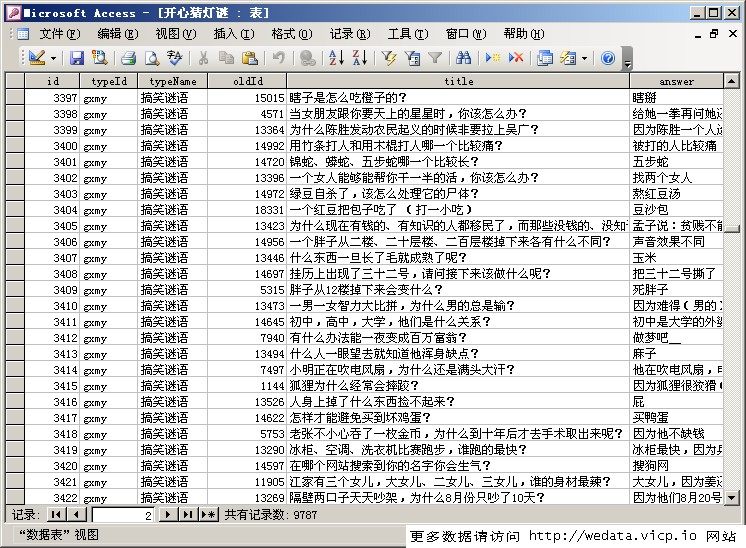Copy selection using Copy icon
Image resolution: width=746 pixels, height=548 pixels.
pyautogui.click(x=226, y=58)
